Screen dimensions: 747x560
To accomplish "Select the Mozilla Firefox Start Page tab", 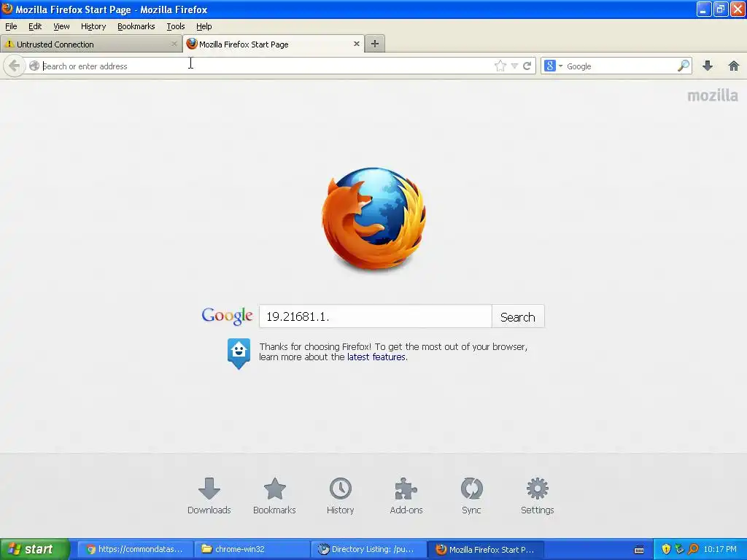I will click(274, 44).
